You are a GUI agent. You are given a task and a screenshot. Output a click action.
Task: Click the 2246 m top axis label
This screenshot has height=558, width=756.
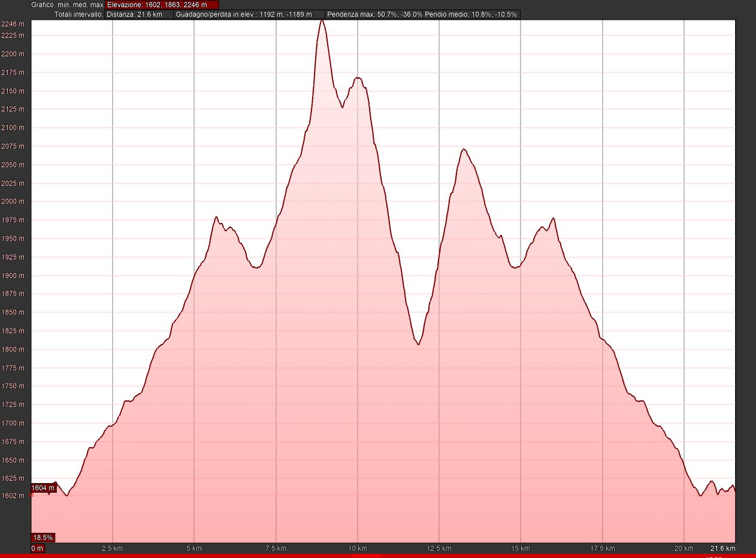[13, 24]
